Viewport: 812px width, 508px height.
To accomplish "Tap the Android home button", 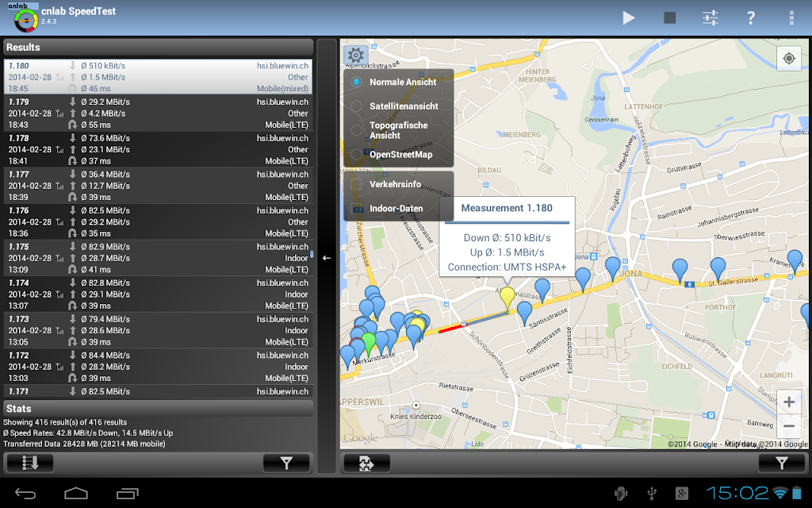I will (x=75, y=493).
